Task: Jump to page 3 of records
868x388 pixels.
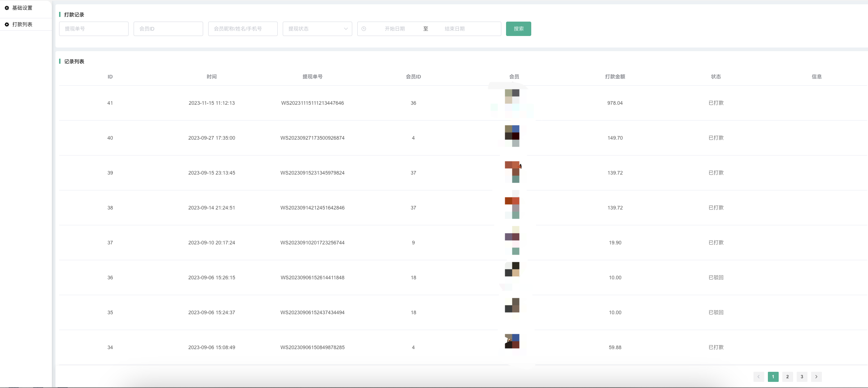Action: [802, 377]
